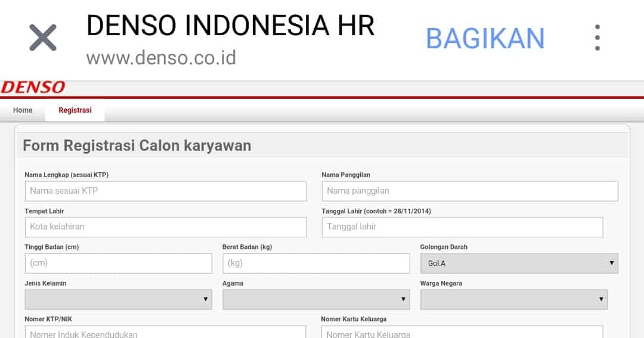Focus the Nama Lengkap (sesuai KTP) field

(x=166, y=191)
